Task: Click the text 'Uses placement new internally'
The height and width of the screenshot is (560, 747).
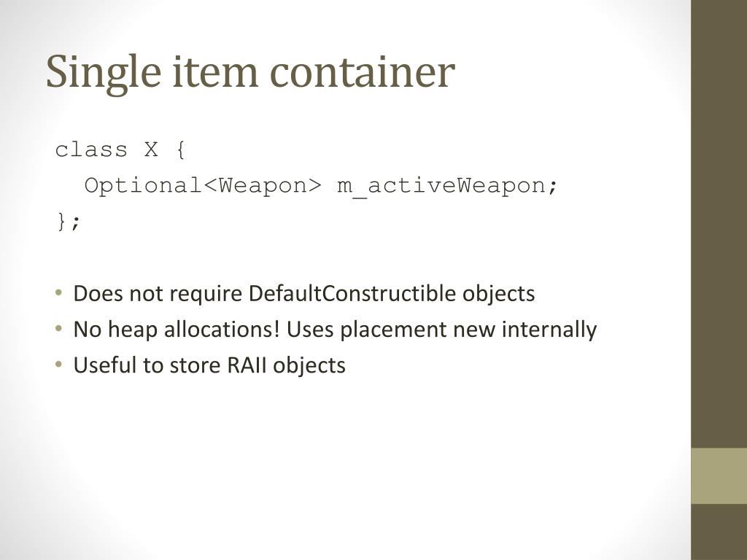Action: pos(441,330)
